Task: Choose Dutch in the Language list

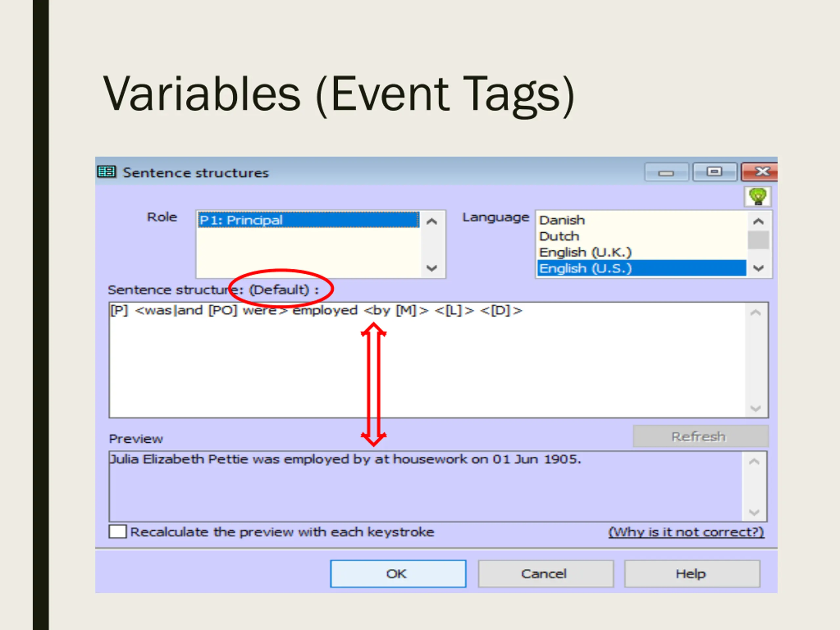Action: click(642, 236)
